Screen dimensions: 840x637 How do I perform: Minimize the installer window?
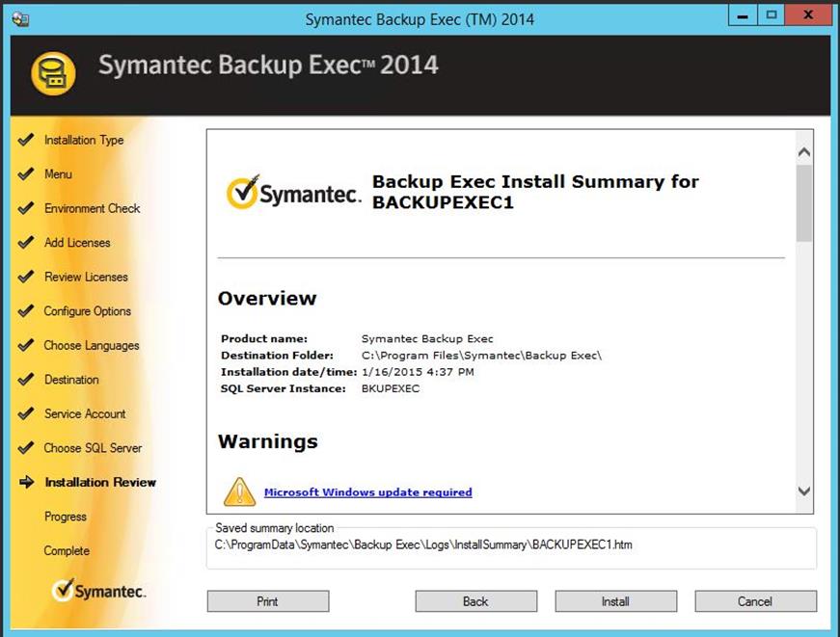point(743,15)
